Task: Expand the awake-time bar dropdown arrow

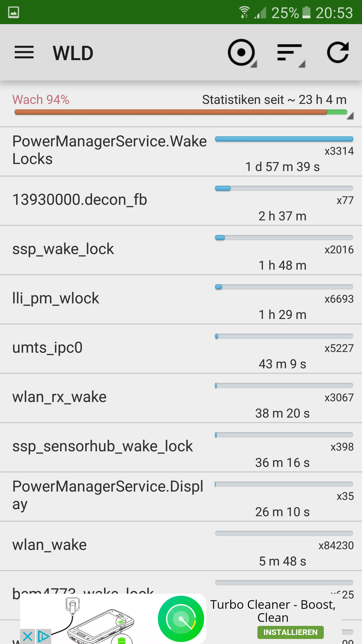Action: pos(350,116)
